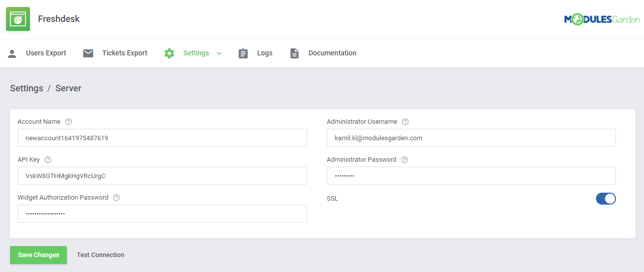The width and height of the screenshot is (644, 272).
Task: Focus the API Key input field
Action: click(x=162, y=176)
